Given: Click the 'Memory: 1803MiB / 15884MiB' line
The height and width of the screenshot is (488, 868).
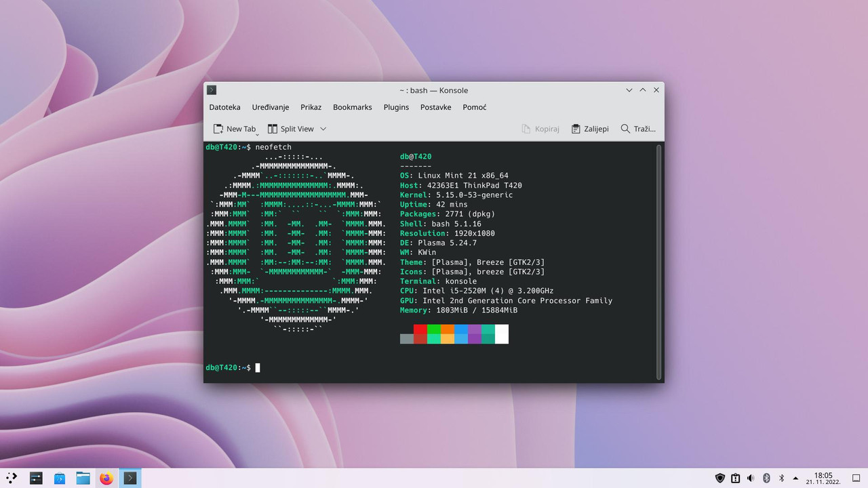Looking at the screenshot, I should pos(459,310).
